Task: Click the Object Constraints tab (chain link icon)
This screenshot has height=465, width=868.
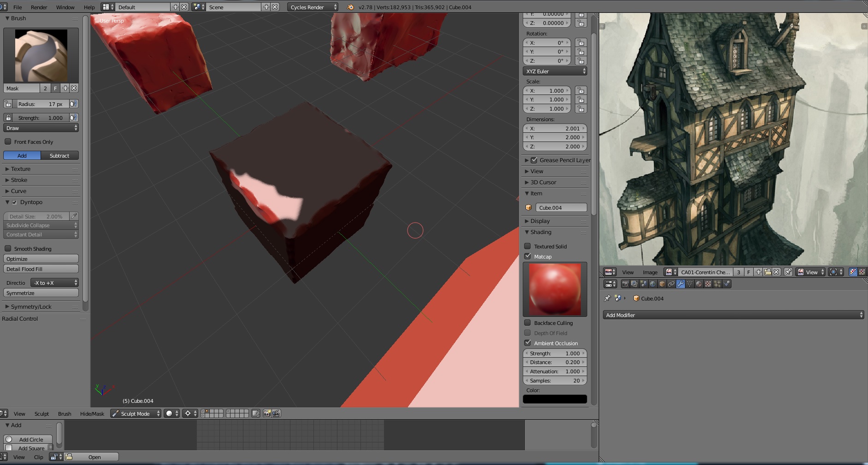Action: 671,284
